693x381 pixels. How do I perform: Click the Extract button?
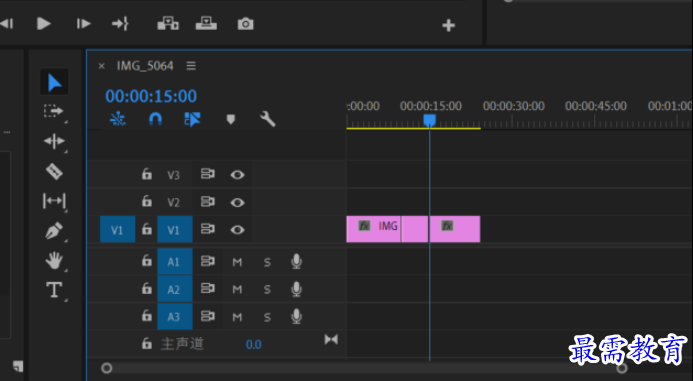tap(206, 23)
